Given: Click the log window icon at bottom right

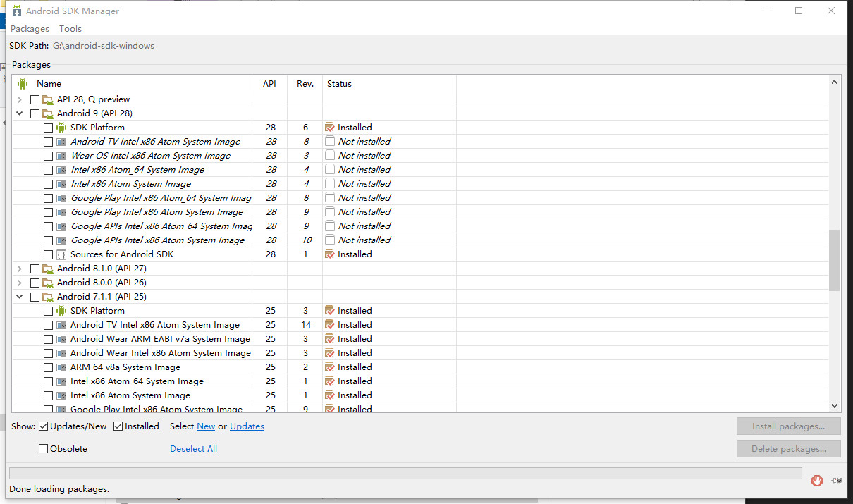Looking at the screenshot, I should (837, 480).
